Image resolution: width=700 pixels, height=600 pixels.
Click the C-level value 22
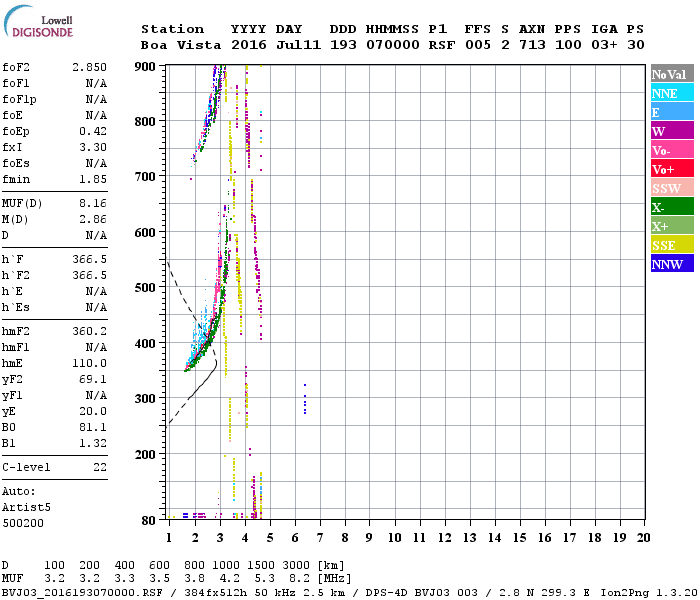tap(100, 467)
